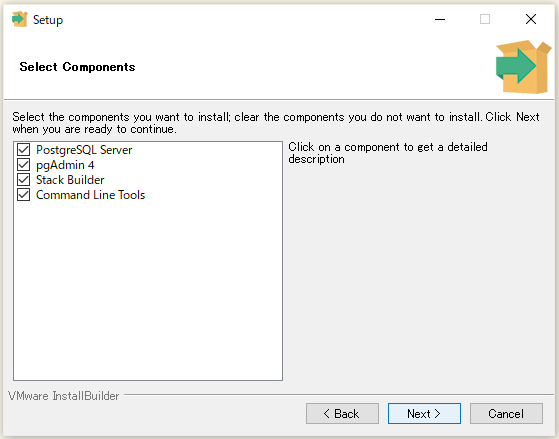Image resolution: width=559 pixels, height=439 pixels.
Task: Cancel the installation
Action: point(506,414)
